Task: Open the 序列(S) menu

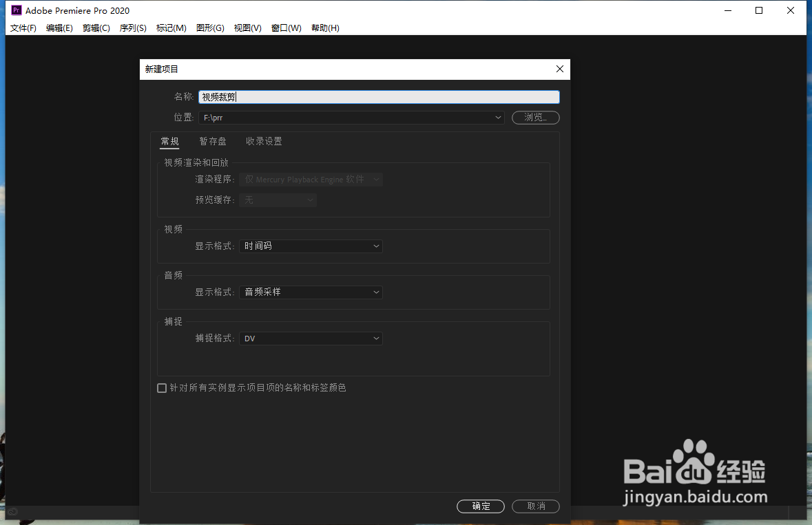Action: click(133, 28)
